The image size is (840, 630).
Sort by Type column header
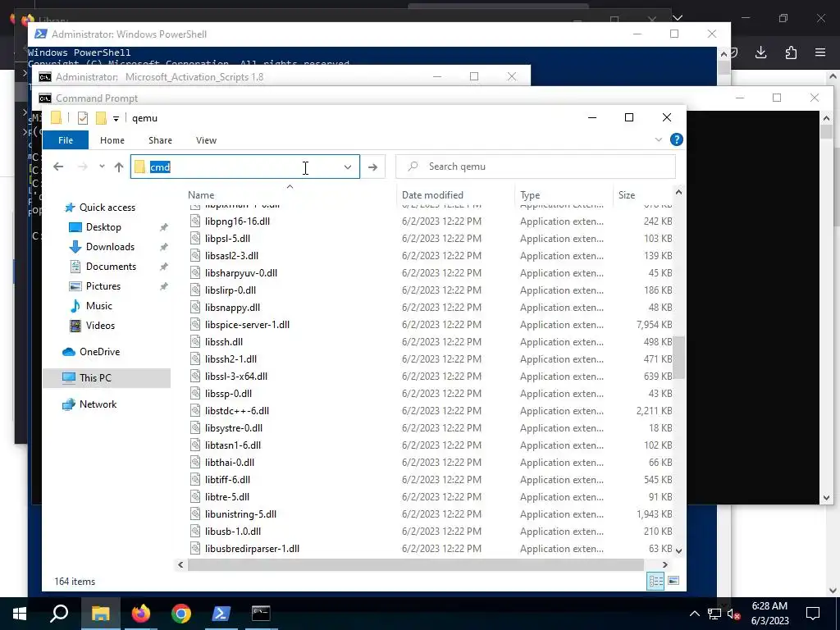click(530, 195)
